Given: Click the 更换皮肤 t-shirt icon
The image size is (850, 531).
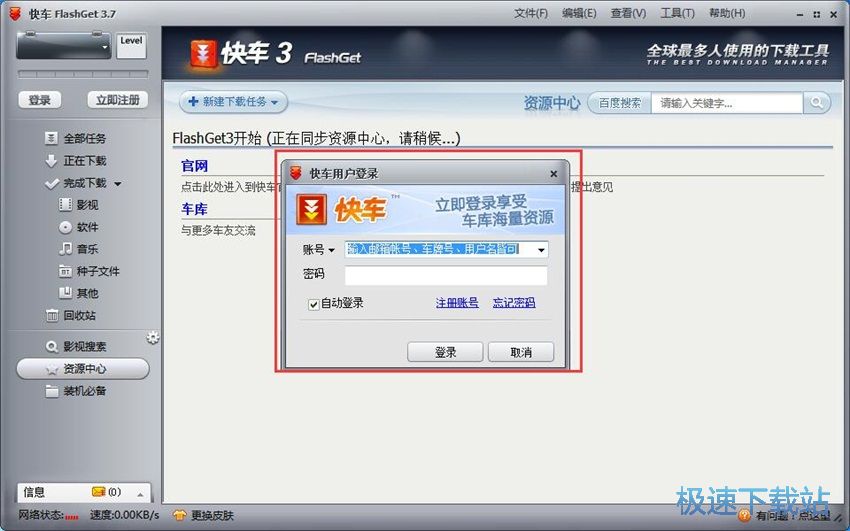Looking at the screenshot, I should [179, 515].
